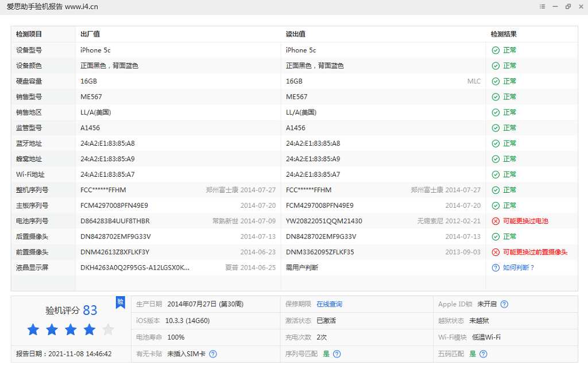
Task: Click the 生产日期 value 2014年07月27日 (第30周)
Action: point(206,304)
